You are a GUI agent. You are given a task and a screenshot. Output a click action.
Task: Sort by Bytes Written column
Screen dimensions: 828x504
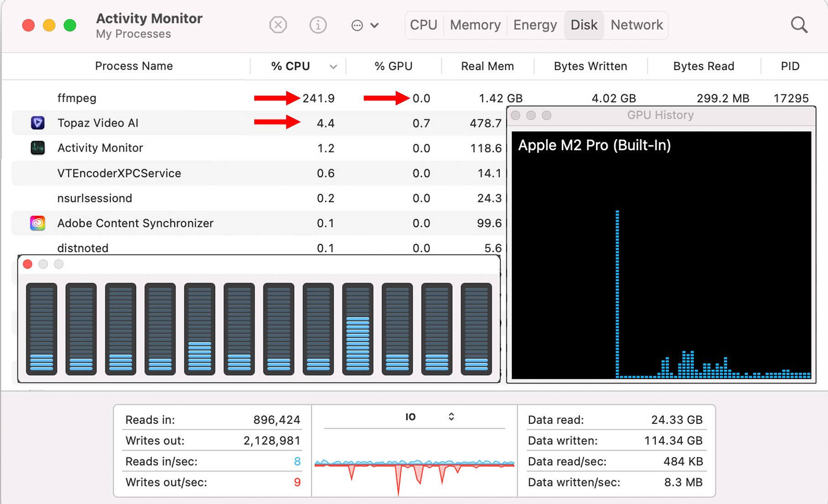point(590,66)
